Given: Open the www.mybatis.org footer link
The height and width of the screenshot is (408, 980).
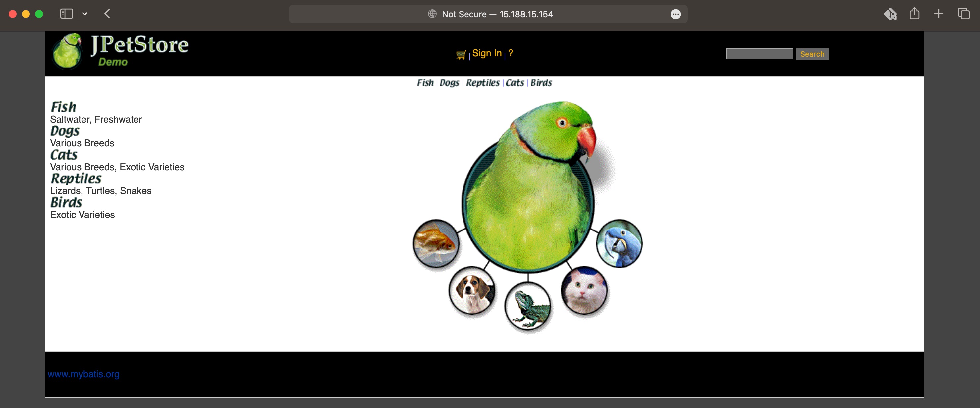Looking at the screenshot, I should tap(83, 374).
